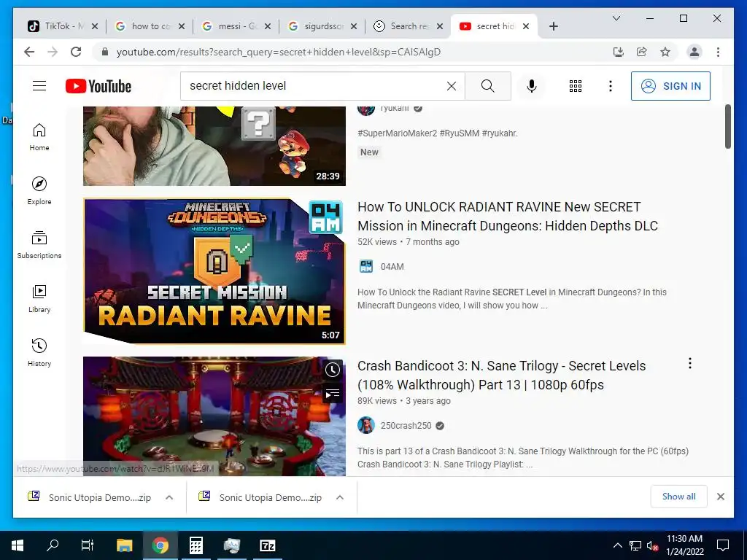Open a new tab with the plus button

[553, 26]
